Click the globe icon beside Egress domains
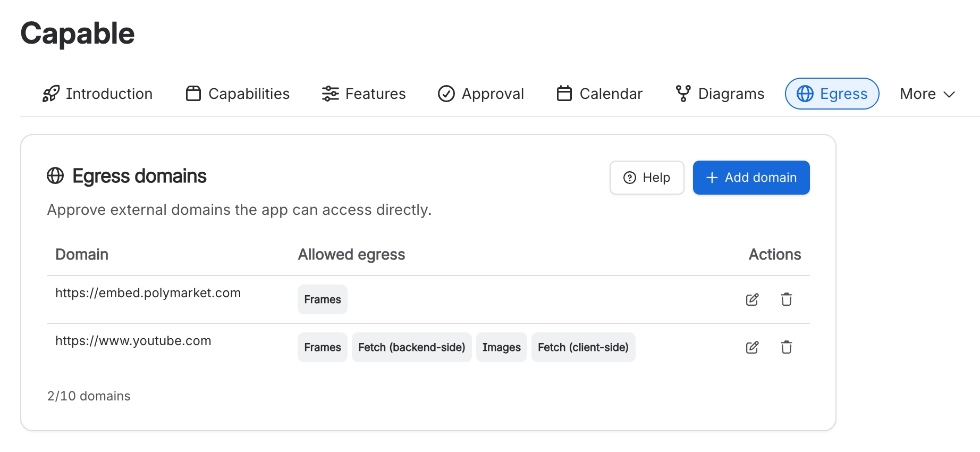The width and height of the screenshot is (980, 452). pos(55,175)
